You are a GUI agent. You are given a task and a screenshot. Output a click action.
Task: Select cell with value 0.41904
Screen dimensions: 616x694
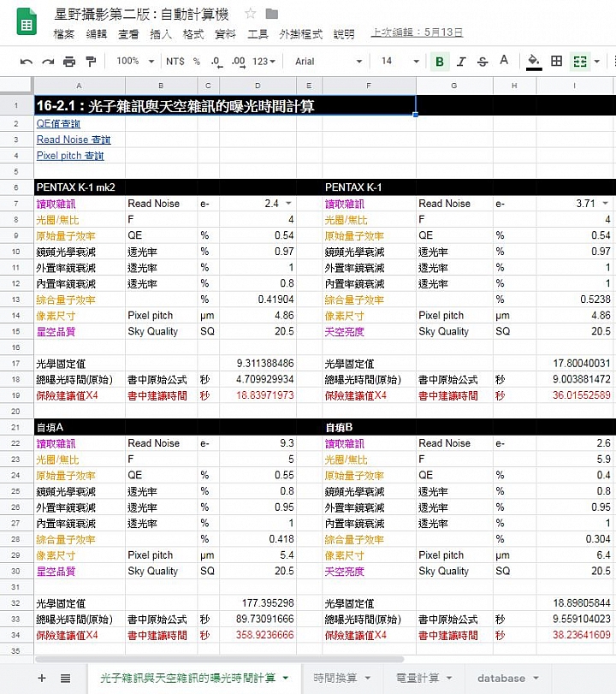(258, 300)
